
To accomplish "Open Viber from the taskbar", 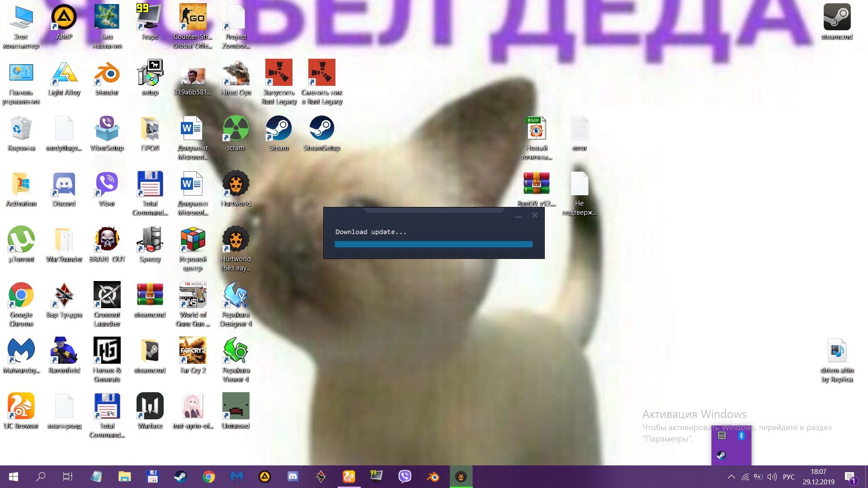I will pos(405,477).
